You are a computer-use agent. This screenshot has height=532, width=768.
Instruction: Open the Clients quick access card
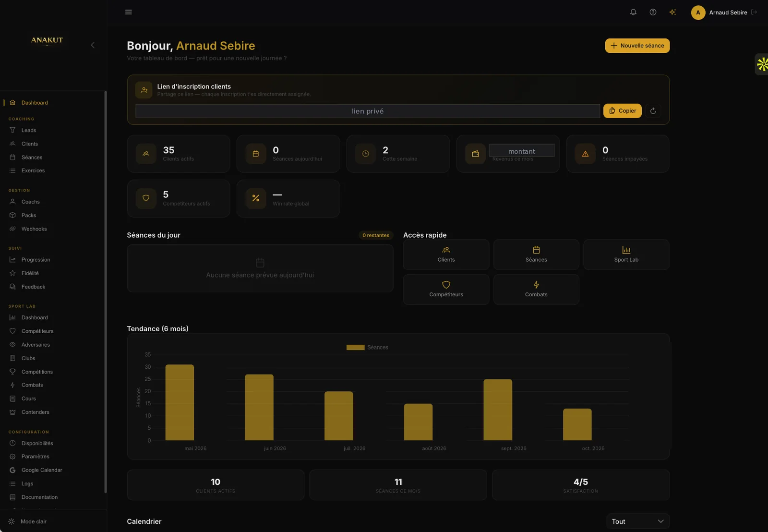point(446,254)
